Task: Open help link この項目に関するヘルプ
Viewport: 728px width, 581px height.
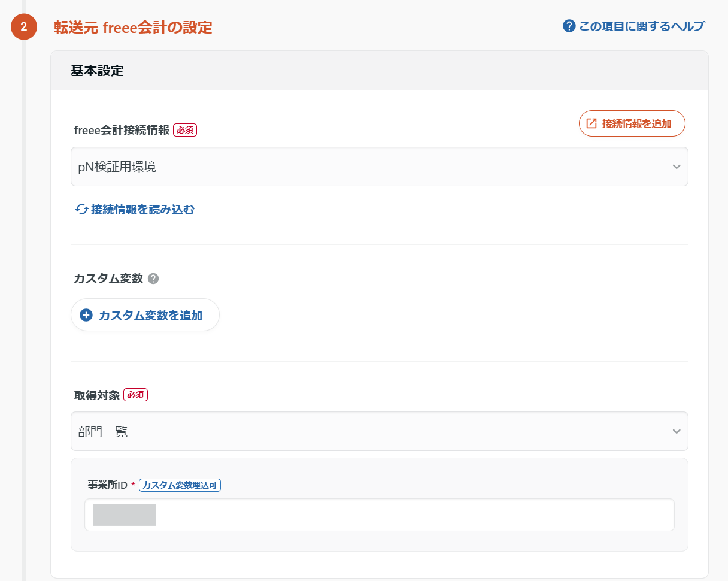Action: click(633, 26)
